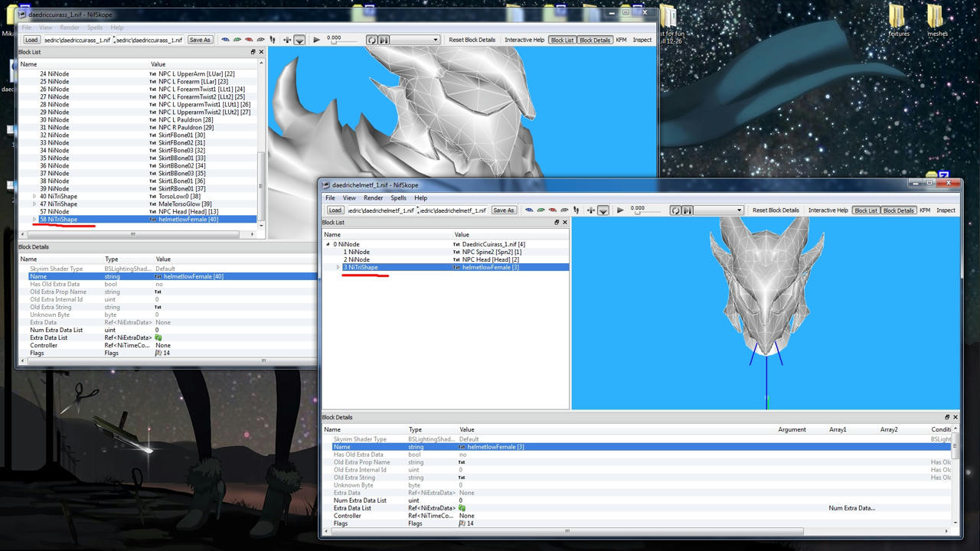The image size is (980, 551).
Task: Play animation in daedriccuirass window
Action: [316, 40]
